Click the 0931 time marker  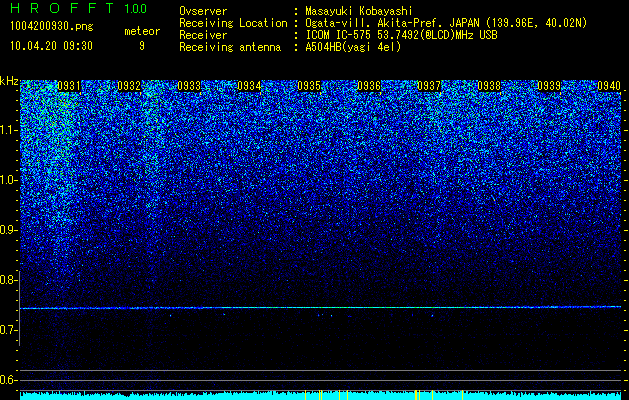69,86
